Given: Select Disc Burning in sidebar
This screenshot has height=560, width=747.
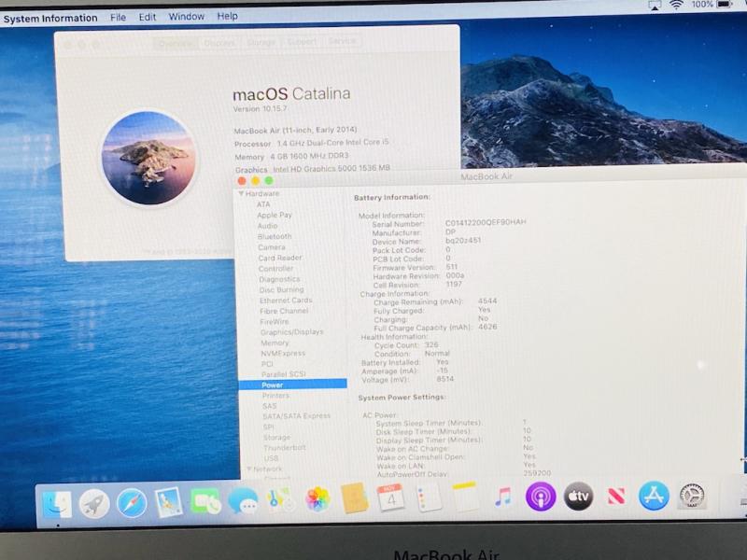Looking at the screenshot, I should [281, 289].
